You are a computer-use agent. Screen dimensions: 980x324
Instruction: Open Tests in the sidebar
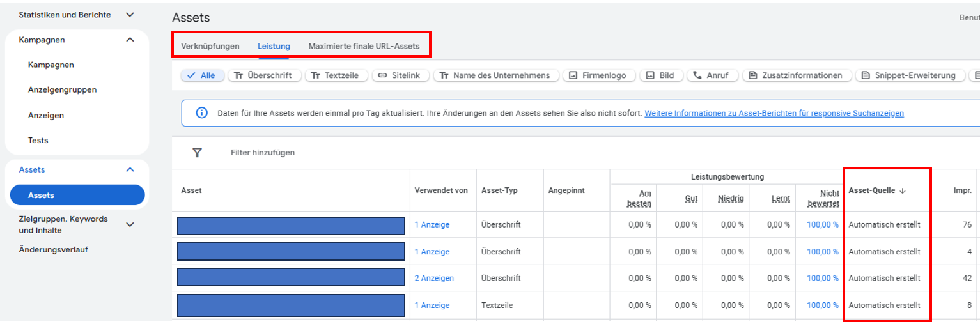coord(38,141)
